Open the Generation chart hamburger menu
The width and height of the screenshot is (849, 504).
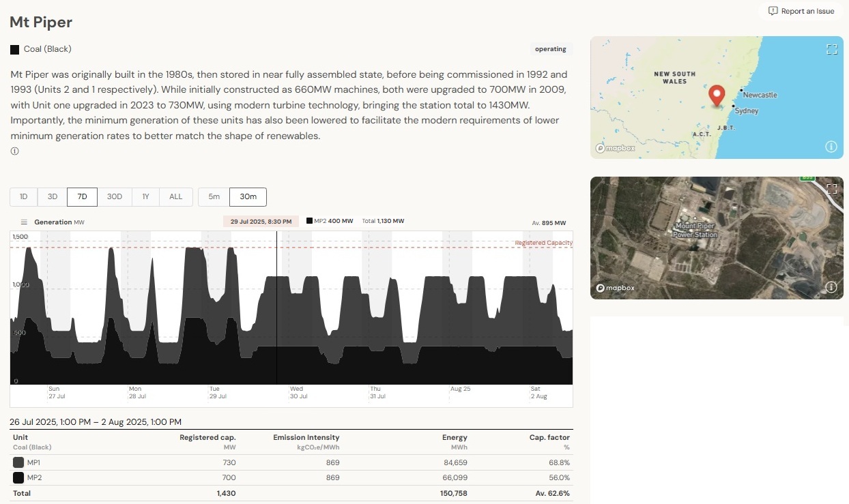pos(24,222)
